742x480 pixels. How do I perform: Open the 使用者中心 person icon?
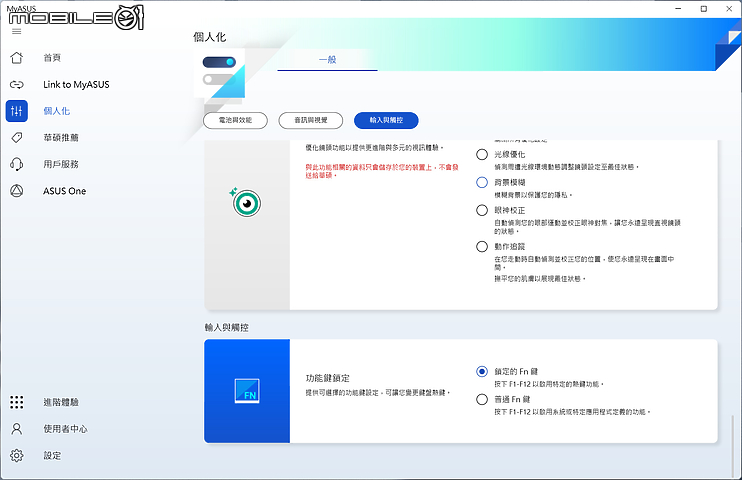coord(17,429)
